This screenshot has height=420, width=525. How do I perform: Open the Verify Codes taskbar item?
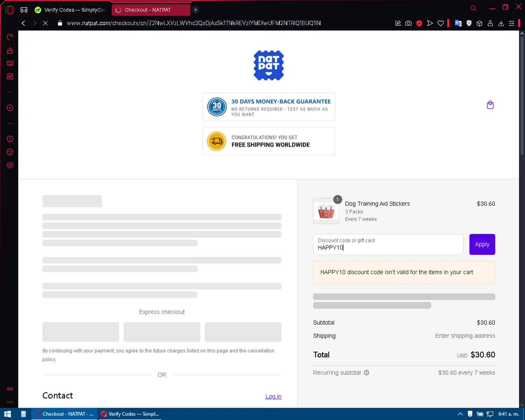[x=130, y=414]
